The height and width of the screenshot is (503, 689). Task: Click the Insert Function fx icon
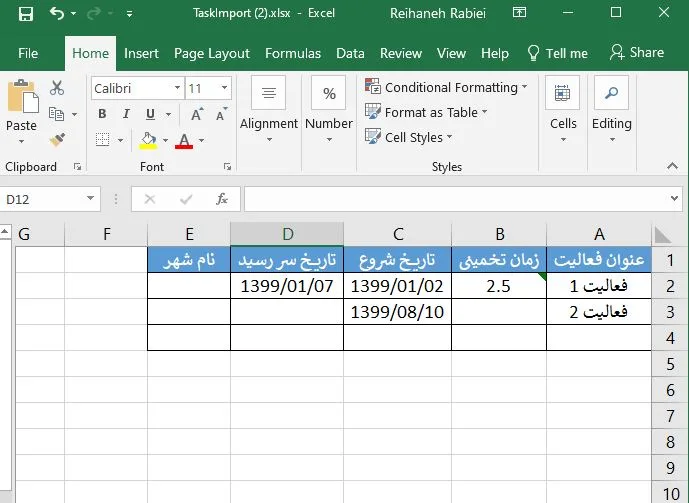pyautogui.click(x=222, y=199)
